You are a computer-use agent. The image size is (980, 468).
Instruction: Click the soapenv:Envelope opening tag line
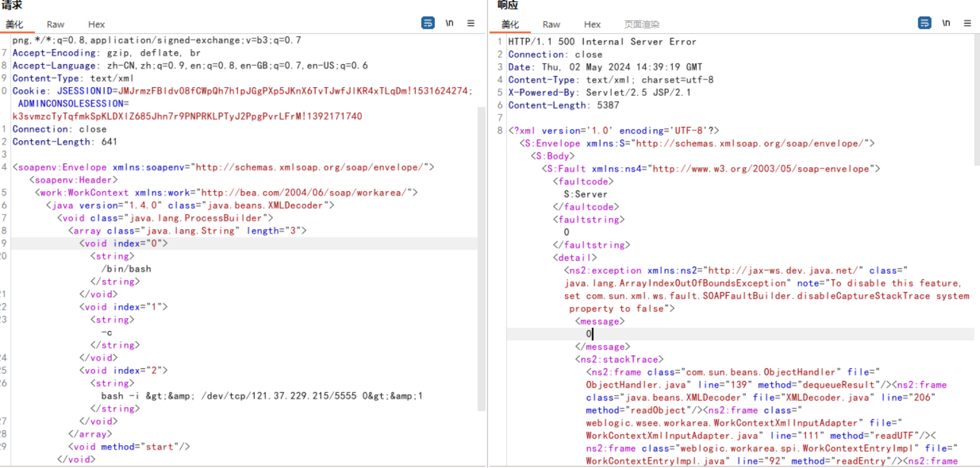(223, 167)
